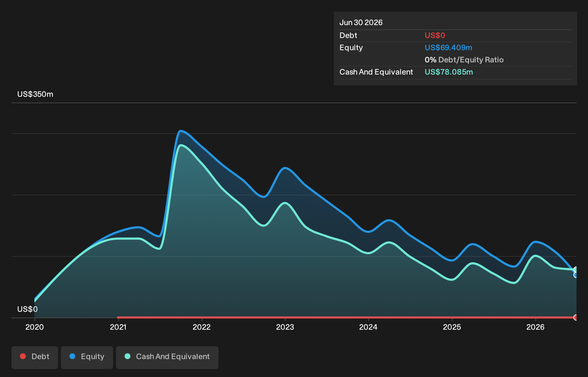Click the Debt label in tooltip
588x377 pixels.
pos(348,35)
